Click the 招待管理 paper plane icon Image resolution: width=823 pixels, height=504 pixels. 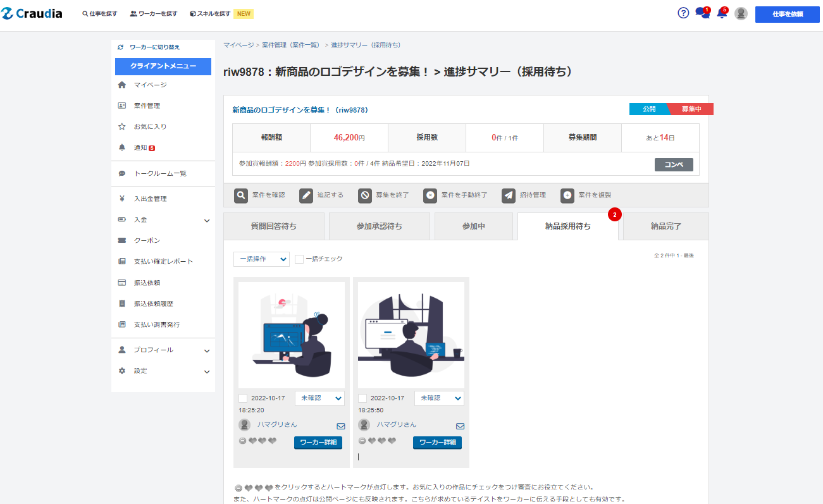(x=509, y=195)
